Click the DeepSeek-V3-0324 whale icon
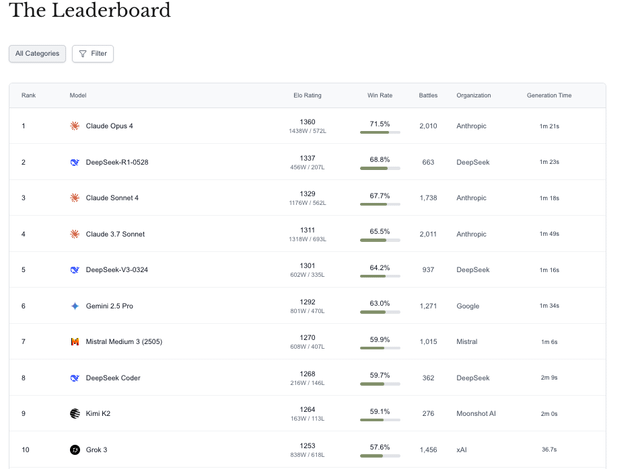The width and height of the screenshot is (640, 469). pyautogui.click(x=75, y=270)
